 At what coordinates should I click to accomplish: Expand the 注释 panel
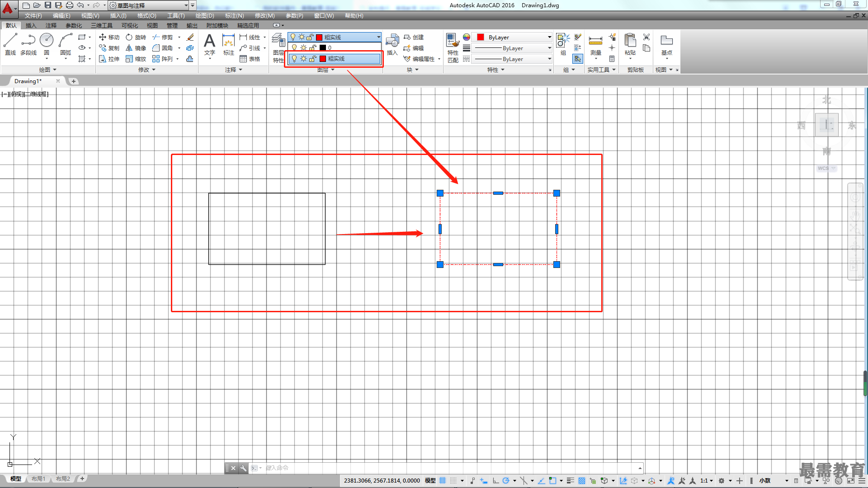tap(234, 70)
